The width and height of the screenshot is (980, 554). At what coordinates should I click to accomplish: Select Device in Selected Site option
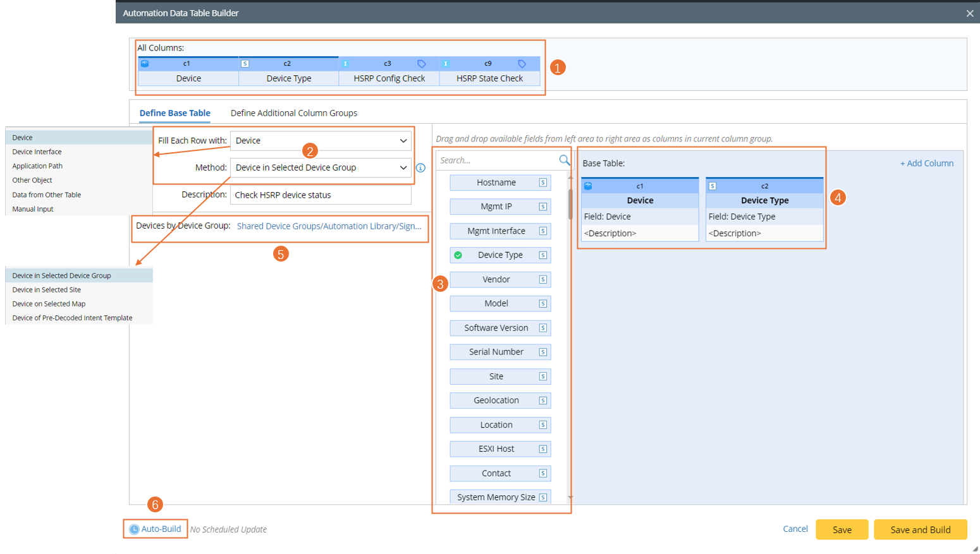coord(47,290)
